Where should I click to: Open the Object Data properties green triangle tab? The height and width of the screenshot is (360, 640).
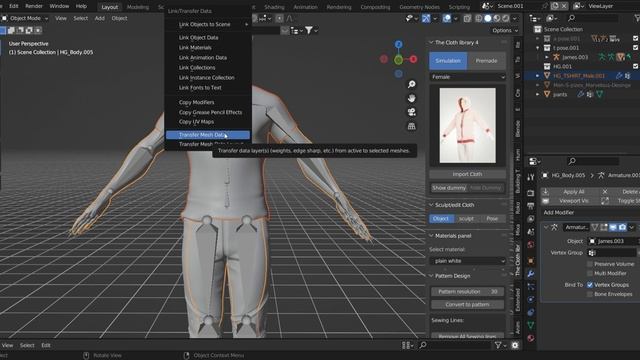(x=531, y=325)
